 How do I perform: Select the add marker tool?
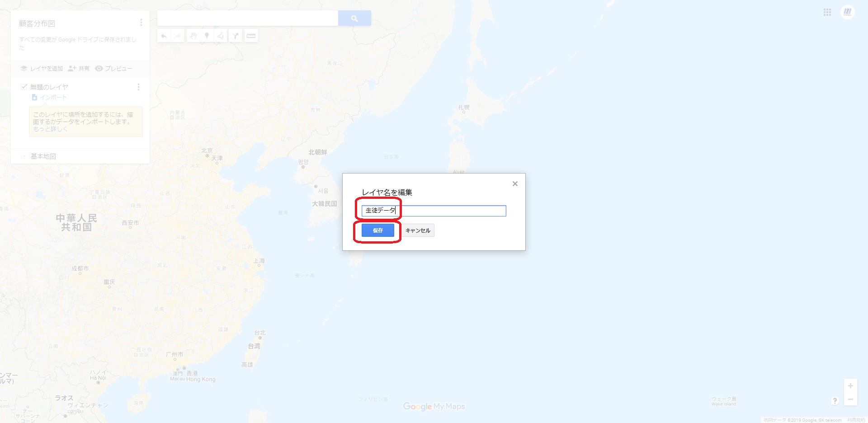(x=207, y=36)
